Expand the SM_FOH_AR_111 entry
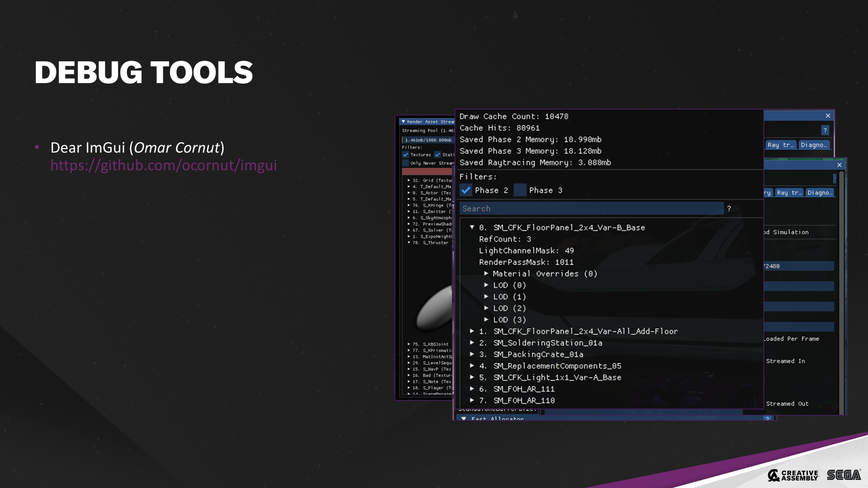Viewport: 868px width, 488px height. 472,389
